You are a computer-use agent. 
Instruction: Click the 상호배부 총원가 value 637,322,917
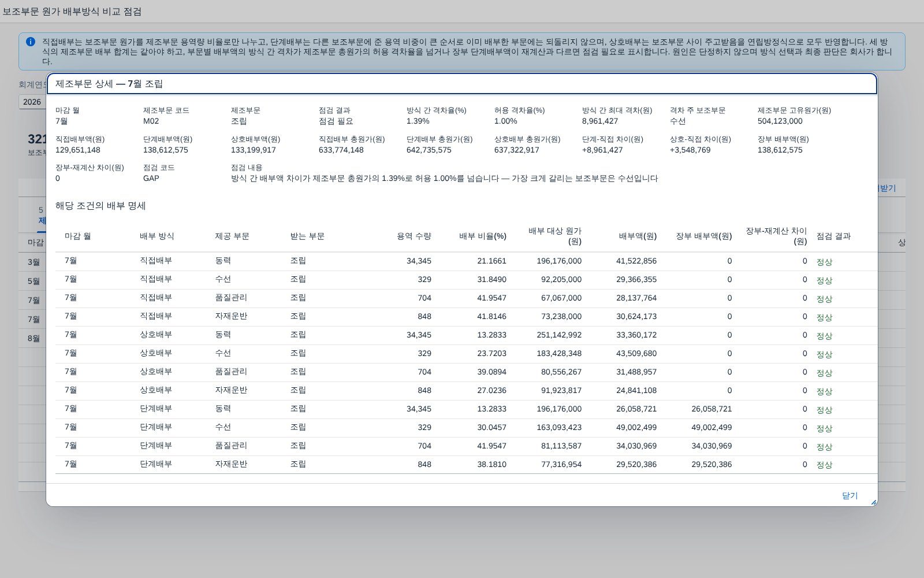(517, 150)
